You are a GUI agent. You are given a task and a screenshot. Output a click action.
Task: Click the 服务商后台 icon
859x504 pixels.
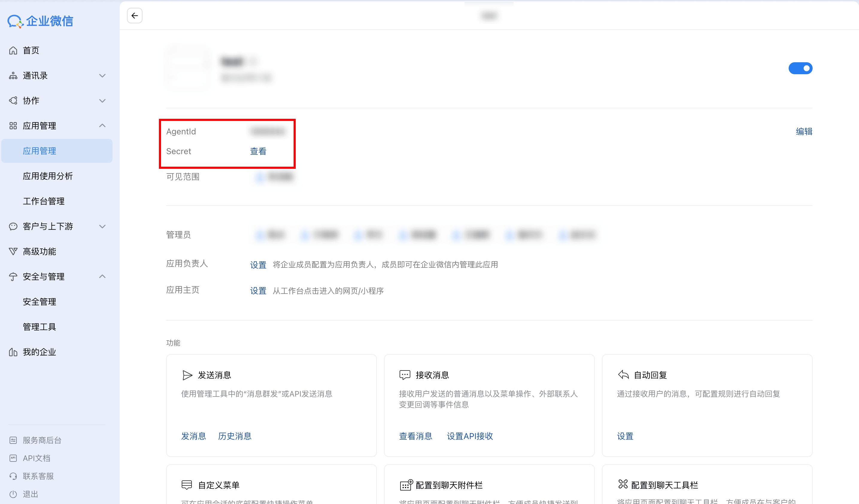(x=13, y=440)
